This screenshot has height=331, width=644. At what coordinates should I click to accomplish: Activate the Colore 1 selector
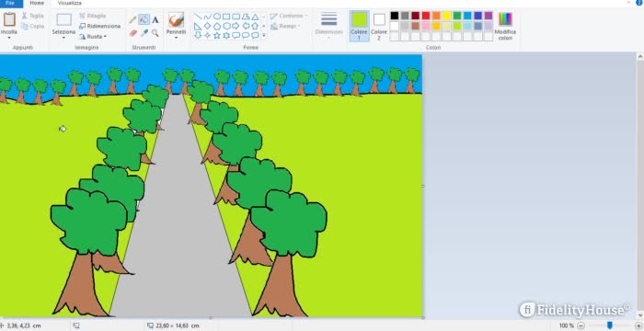click(359, 26)
